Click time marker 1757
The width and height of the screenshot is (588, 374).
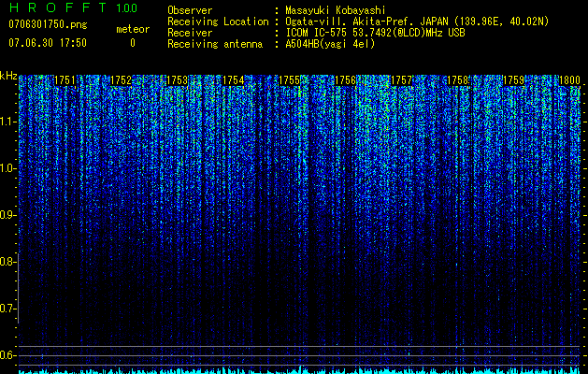click(402, 80)
